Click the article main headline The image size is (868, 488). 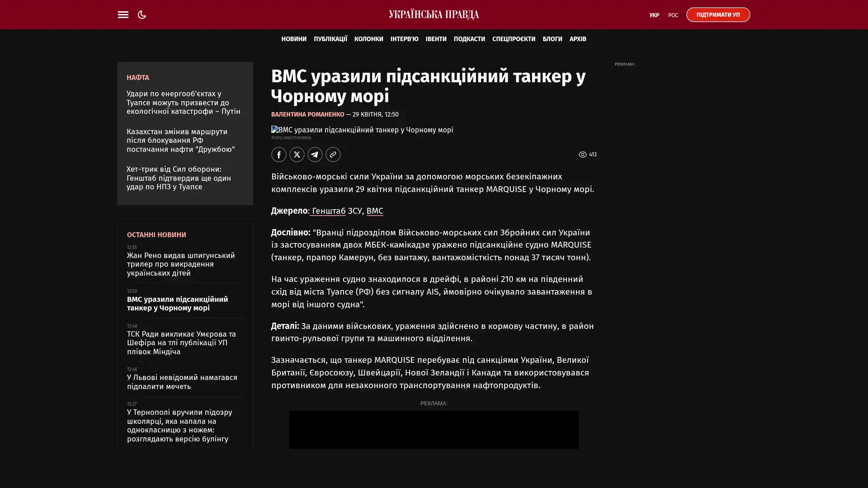pos(429,86)
